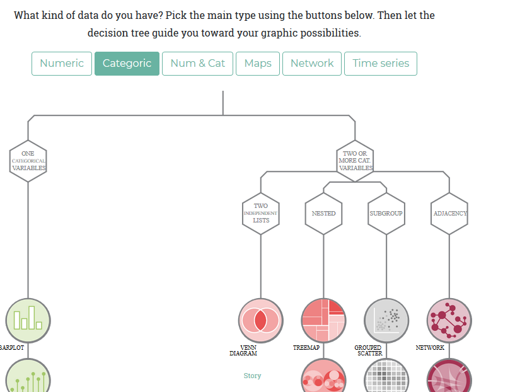Open the network graph chart icon
The image size is (532, 392).
coord(449,320)
